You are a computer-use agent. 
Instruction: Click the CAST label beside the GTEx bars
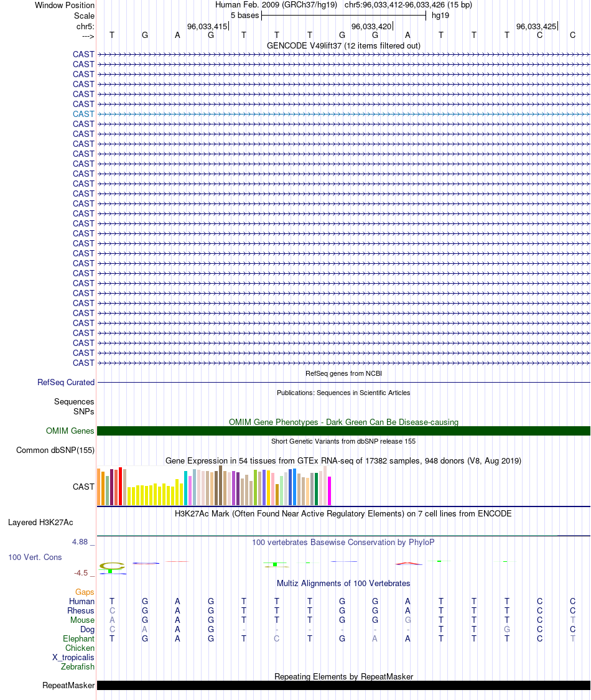(83, 487)
